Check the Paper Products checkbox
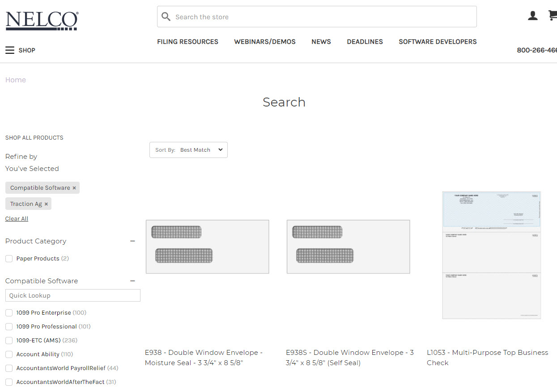The height and width of the screenshot is (392, 557). 9,259
